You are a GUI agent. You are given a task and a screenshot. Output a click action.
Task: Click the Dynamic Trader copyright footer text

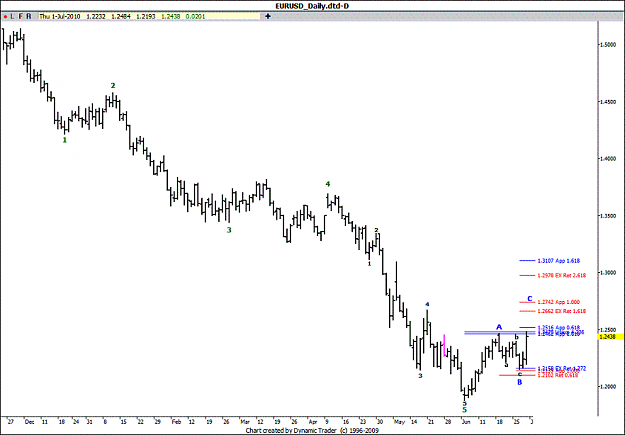312,430
